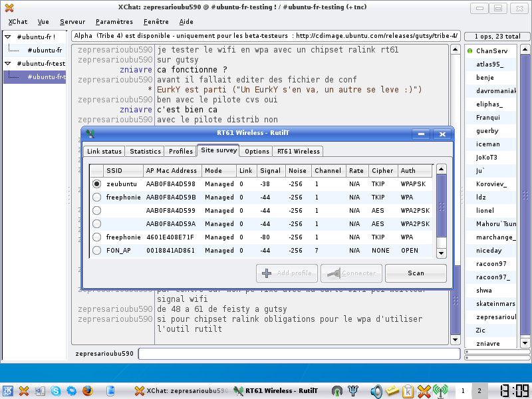Click the RutilT window title icon
The height and width of the screenshot is (399, 532).
tap(90, 134)
